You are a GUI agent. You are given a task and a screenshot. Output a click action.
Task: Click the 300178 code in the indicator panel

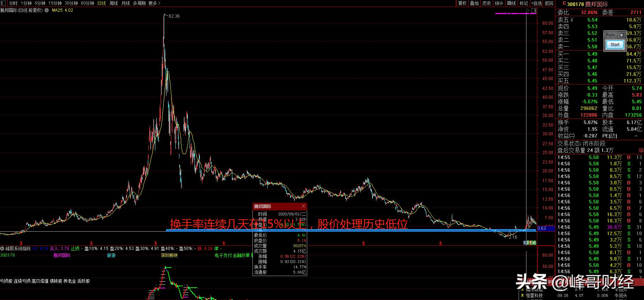point(7,255)
